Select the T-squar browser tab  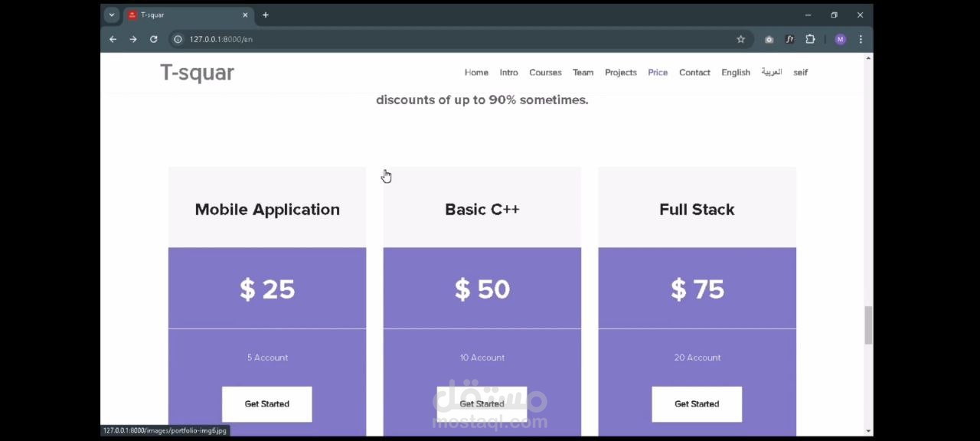point(188,15)
